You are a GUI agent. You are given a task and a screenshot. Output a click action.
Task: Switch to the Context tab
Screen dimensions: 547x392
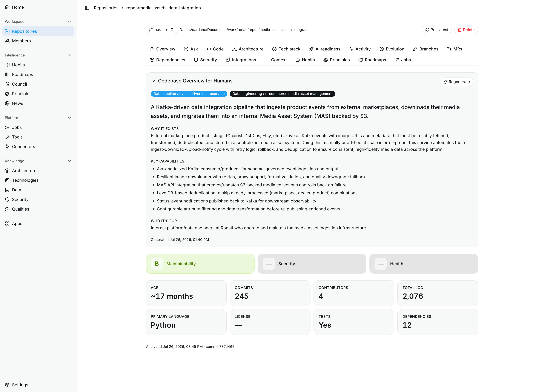[275, 60]
